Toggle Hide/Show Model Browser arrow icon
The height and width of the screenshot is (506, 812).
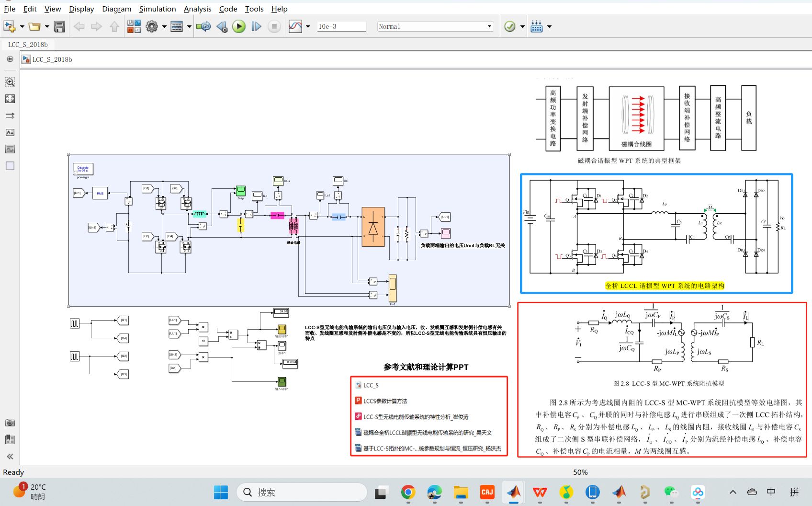pos(10,457)
